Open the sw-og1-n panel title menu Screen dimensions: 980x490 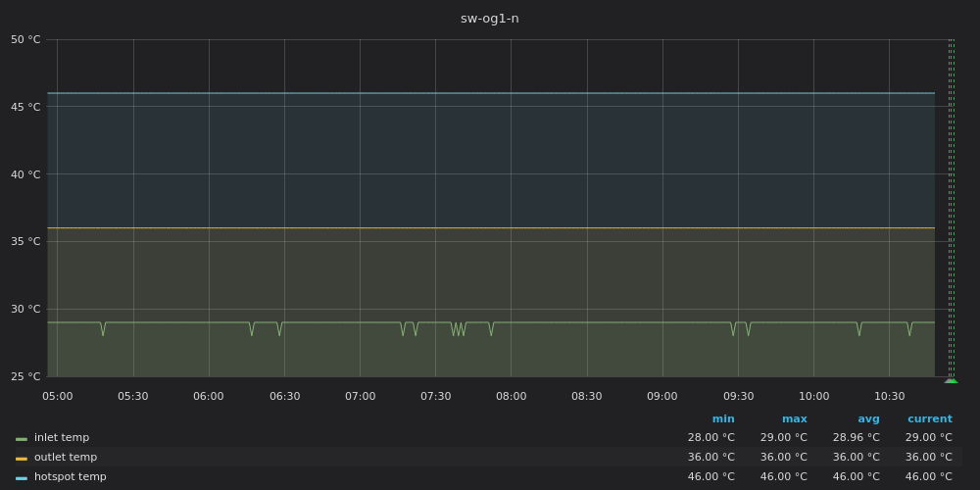489,19
